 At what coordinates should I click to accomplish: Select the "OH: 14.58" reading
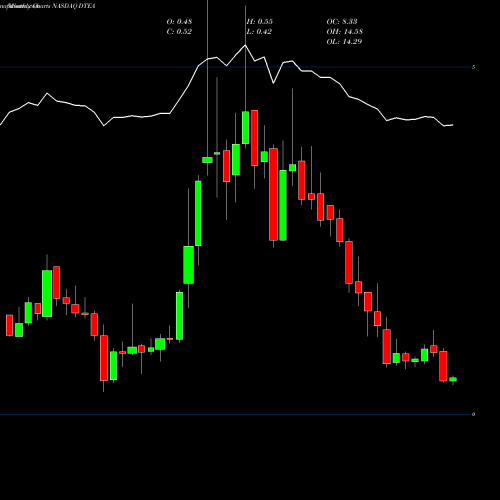coord(344,31)
